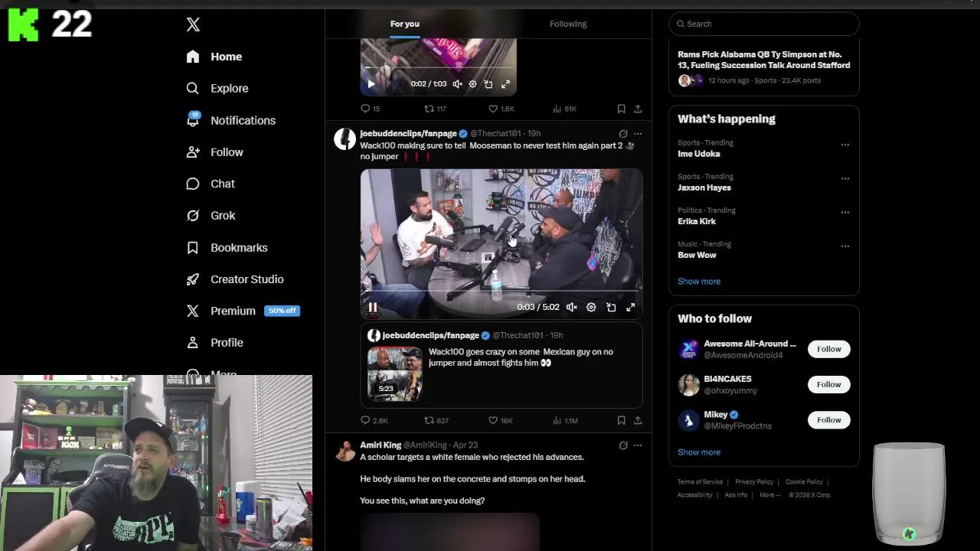
Task: Open more options for Ime Udoka trend
Action: click(x=845, y=145)
